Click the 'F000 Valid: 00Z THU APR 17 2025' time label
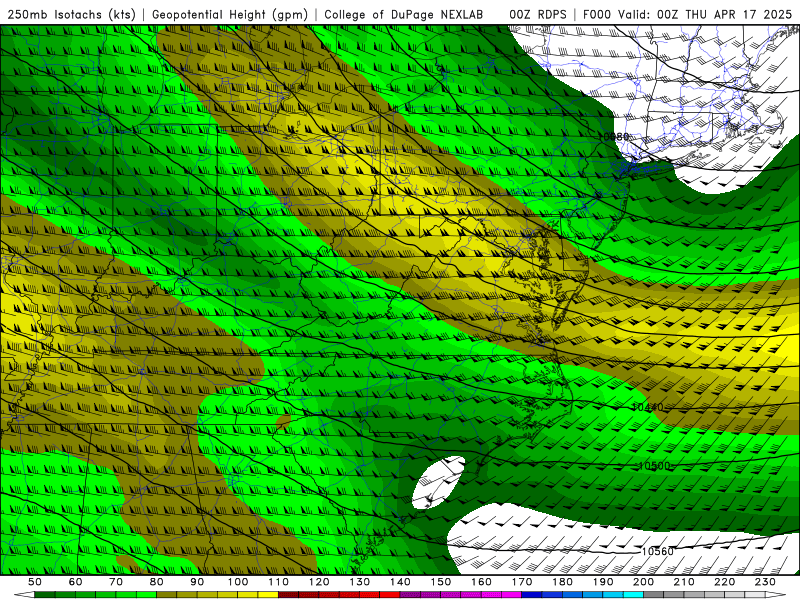Screen dimensions: 800x600 tap(687, 14)
